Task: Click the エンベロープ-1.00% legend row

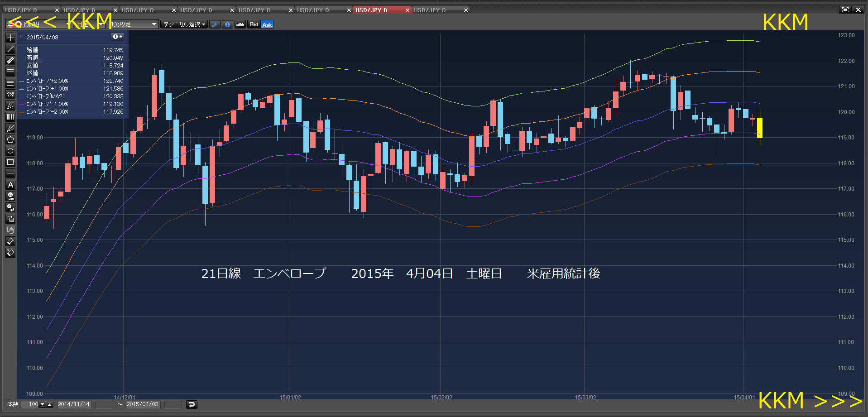Action: coord(72,104)
